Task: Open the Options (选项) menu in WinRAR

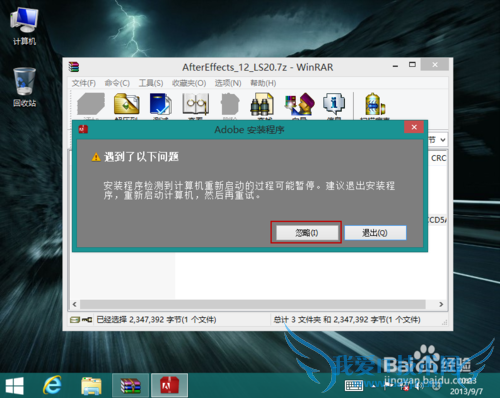Action: click(228, 83)
